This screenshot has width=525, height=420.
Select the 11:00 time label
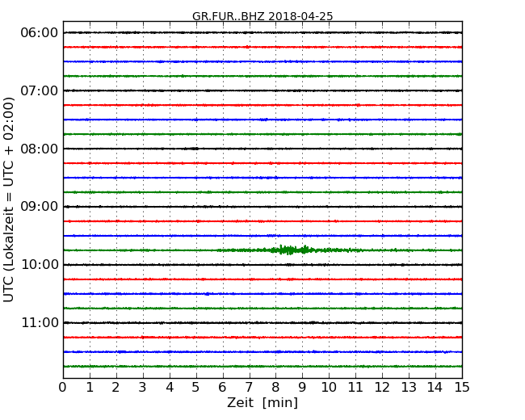tap(40, 322)
